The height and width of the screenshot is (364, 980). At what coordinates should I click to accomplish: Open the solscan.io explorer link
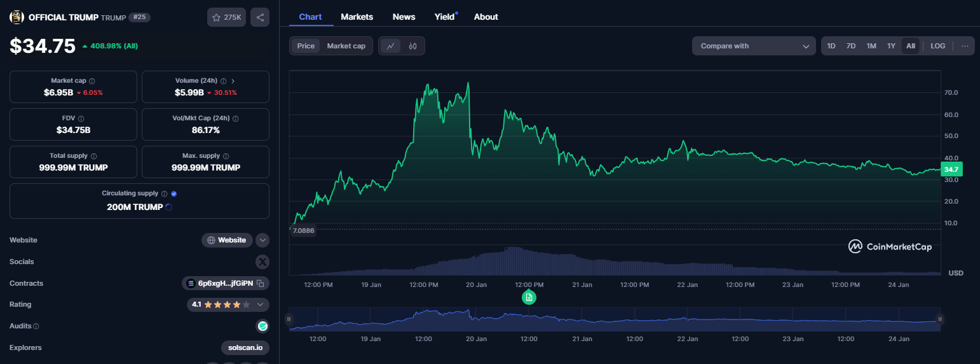245,347
